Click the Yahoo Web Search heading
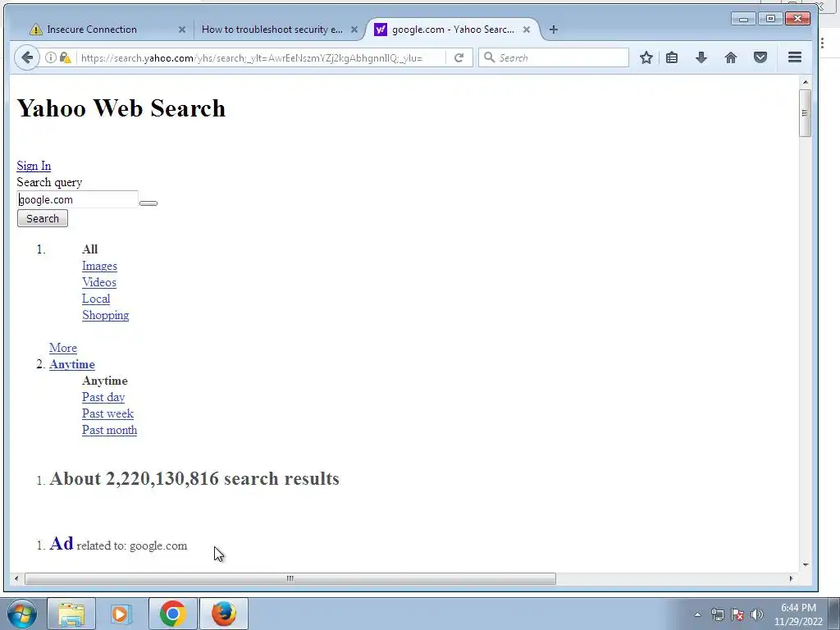Screen dimensions: 840x630 pyautogui.click(x=121, y=108)
